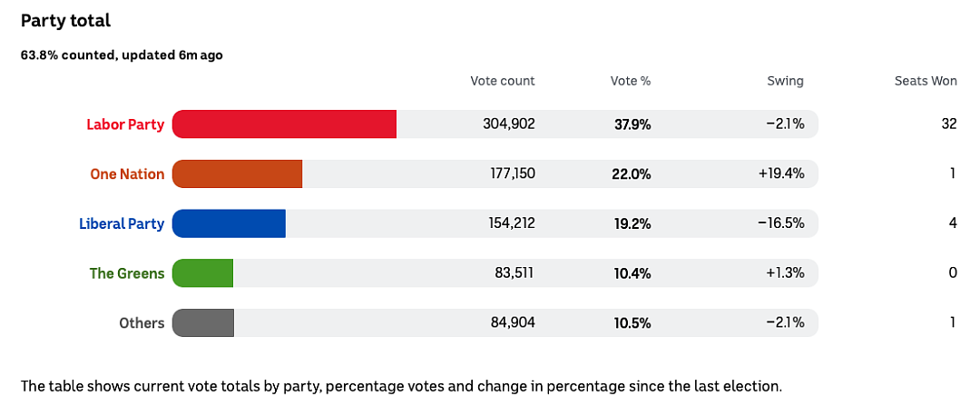
Task: Click the Vote % column header
Action: click(x=631, y=81)
